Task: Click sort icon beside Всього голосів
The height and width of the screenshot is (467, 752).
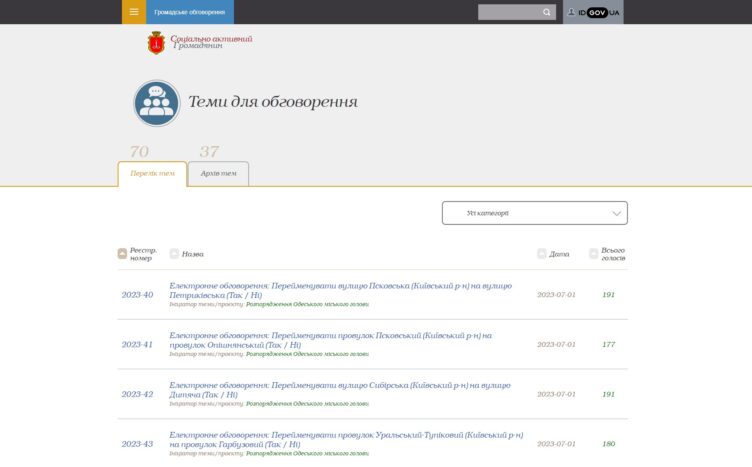Action: (x=594, y=254)
